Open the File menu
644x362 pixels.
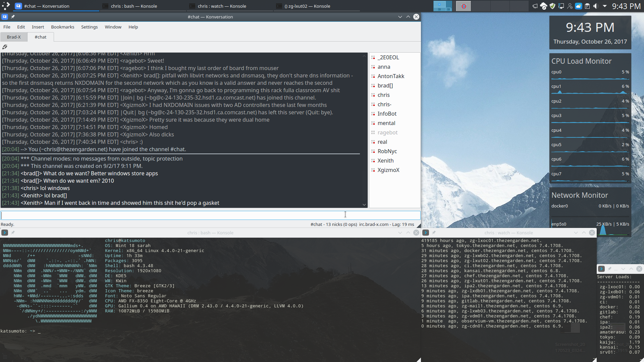tap(7, 27)
